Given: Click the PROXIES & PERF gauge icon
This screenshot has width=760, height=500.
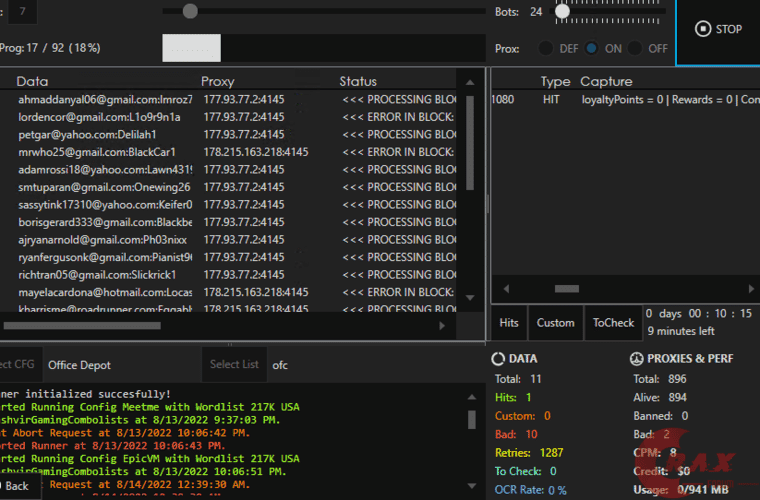Looking at the screenshot, I should click(637, 358).
